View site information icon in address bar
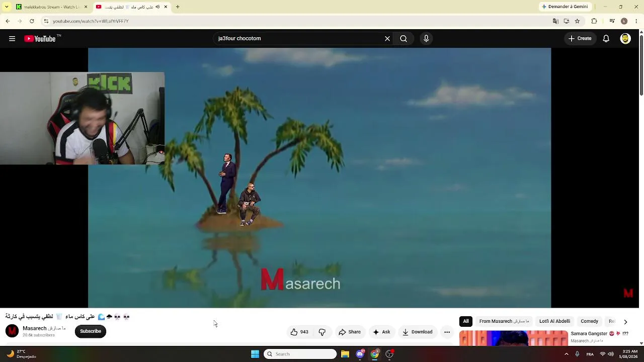 click(x=46, y=21)
